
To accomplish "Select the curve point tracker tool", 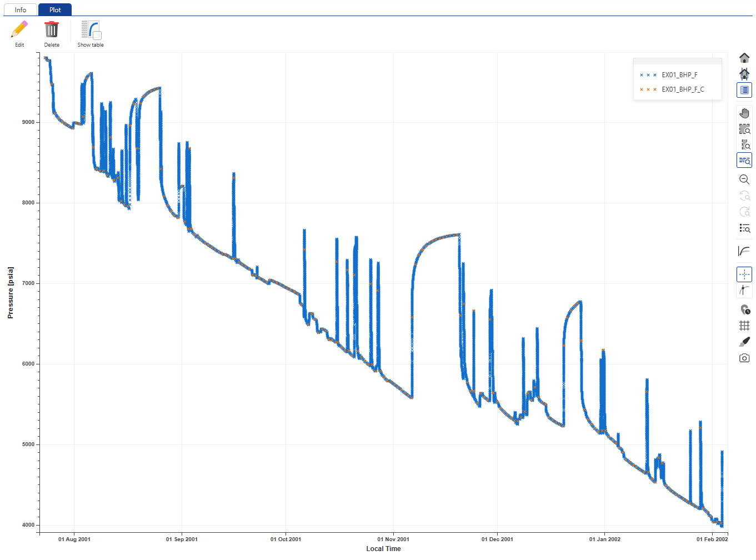I will coord(744,290).
